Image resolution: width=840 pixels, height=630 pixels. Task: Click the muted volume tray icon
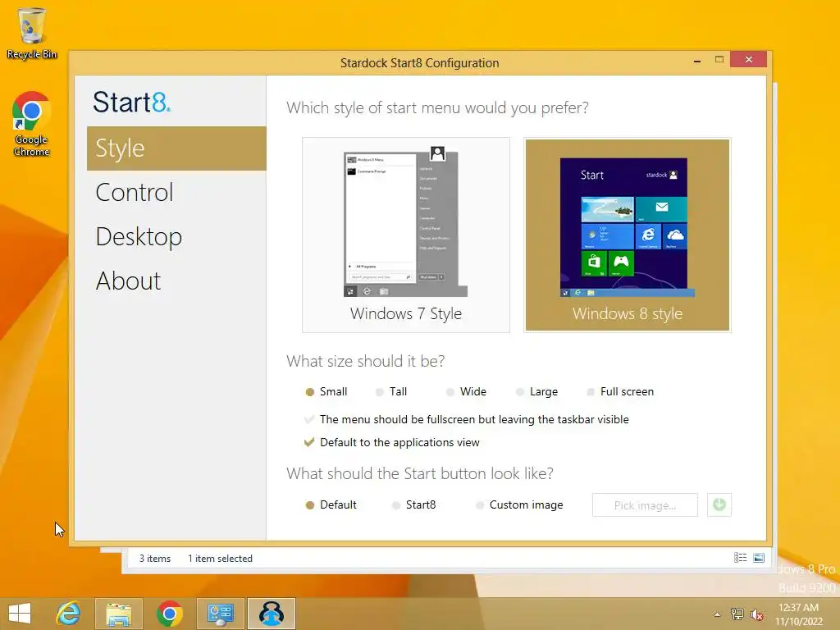[757, 614]
